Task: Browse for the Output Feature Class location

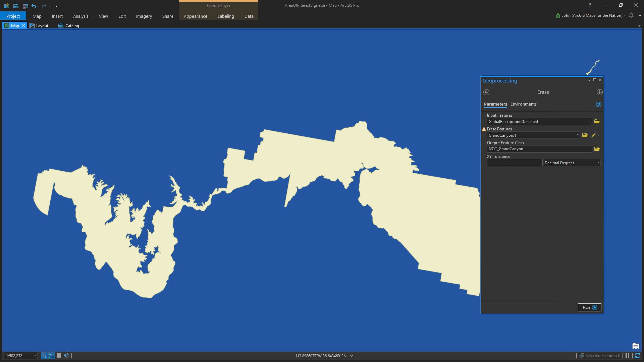Action: click(597, 149)
